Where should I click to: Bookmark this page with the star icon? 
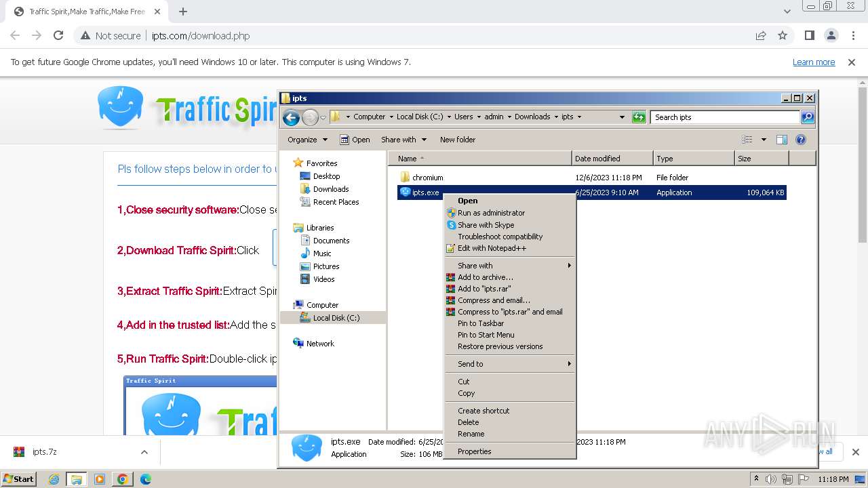pyautogui.click(x=783, y=36)
